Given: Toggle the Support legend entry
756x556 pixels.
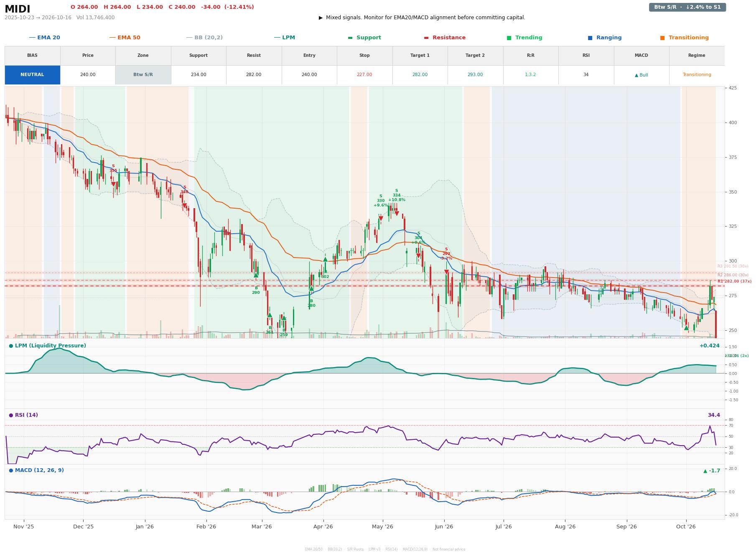Looking at the screenshot, I should point(364,38).
